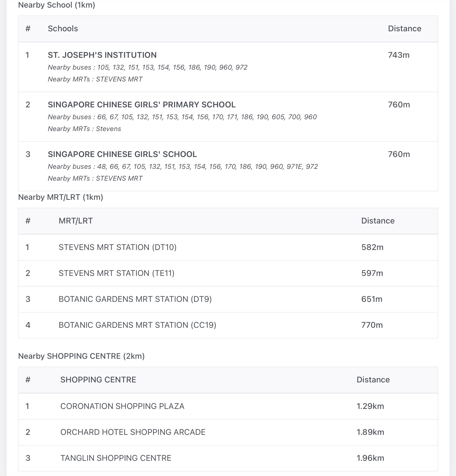Select STEVENS MRT STATION (TE11) row

116,273
